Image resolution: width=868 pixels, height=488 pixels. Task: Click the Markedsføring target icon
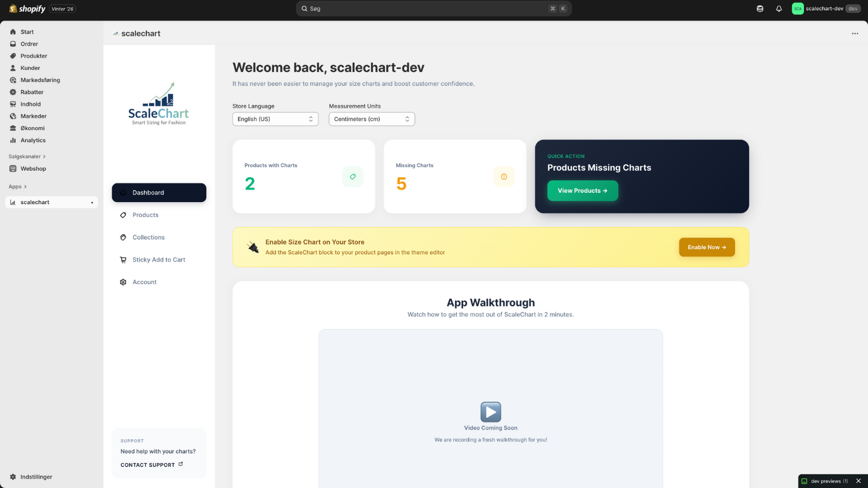click(13, 80)
